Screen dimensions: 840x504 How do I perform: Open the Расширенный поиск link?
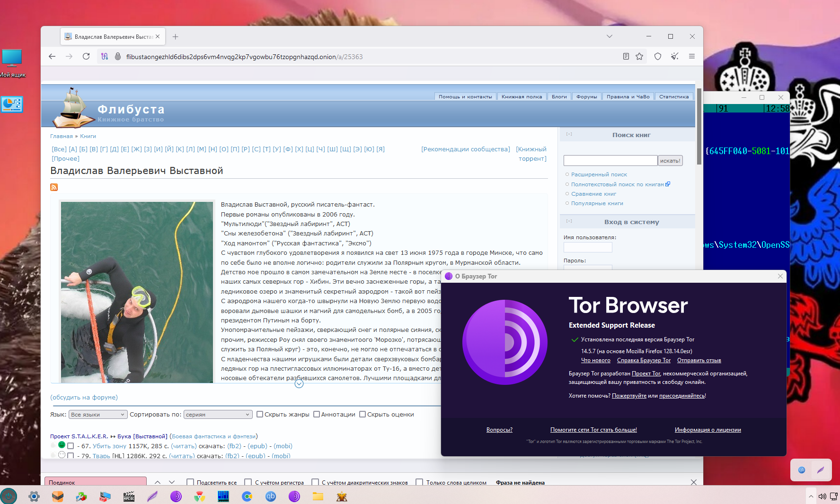[599, 174]
